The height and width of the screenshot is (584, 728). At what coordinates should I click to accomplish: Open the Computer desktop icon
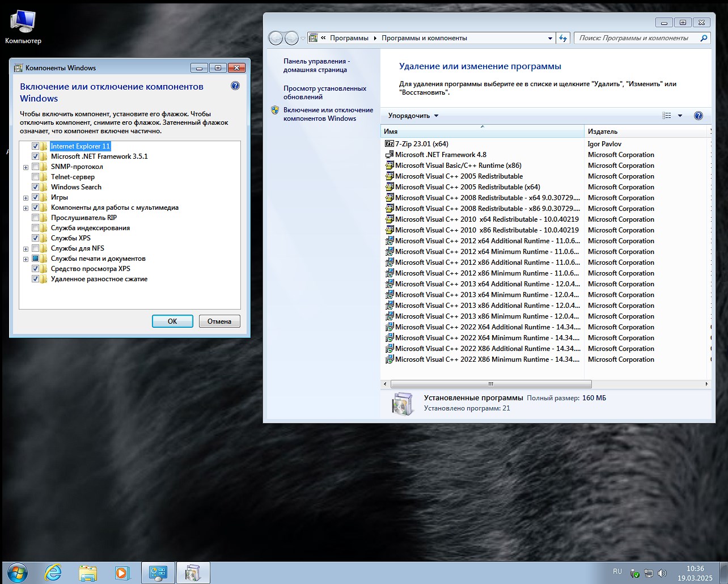click(23, 27)
